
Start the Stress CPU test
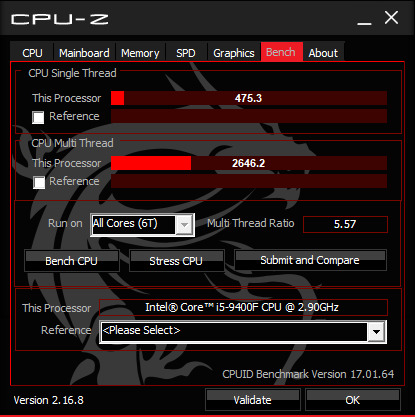[x=176, y=261]
